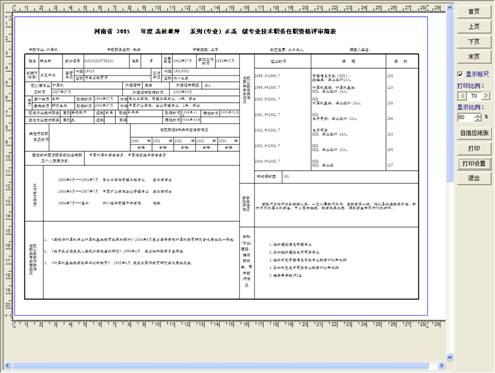Click the display scale spinner arrows
Screen dimensions: 495x373
[x=478, y=117]
